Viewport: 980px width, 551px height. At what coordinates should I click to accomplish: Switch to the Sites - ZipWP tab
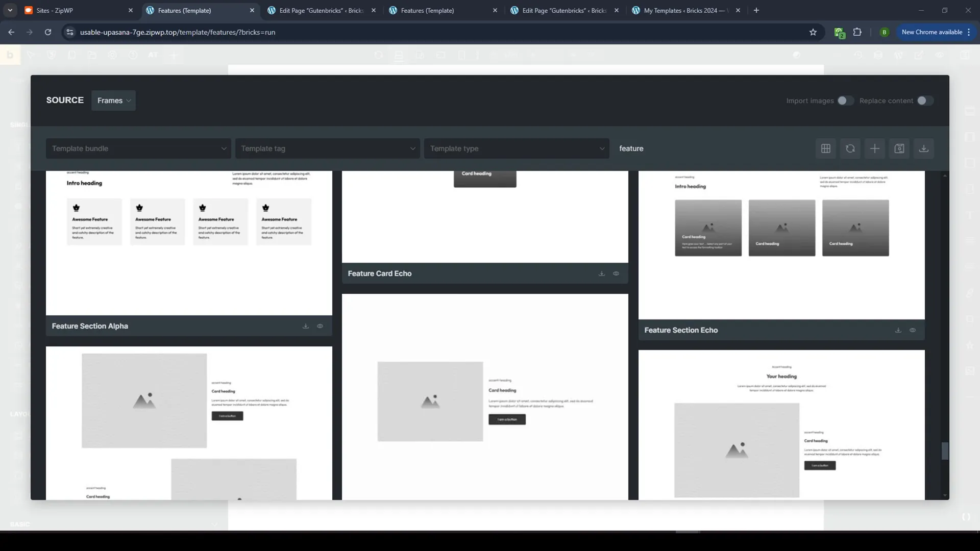[x=79, y=10]
